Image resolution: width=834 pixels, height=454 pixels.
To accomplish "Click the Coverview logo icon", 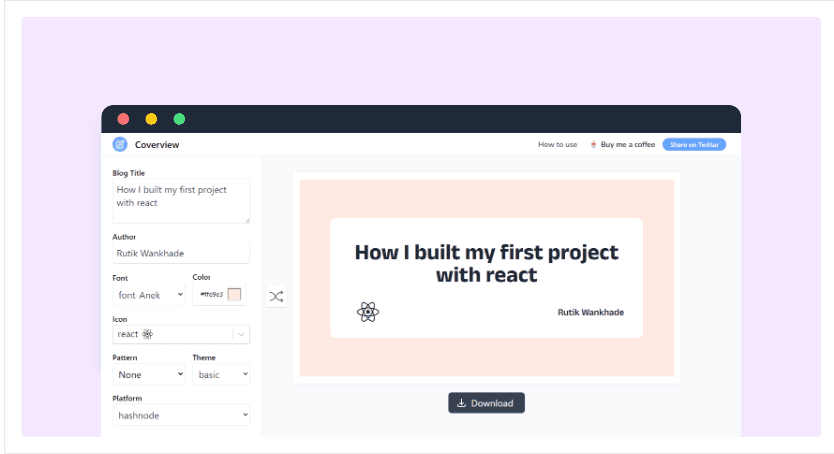I will click(120, 144).
